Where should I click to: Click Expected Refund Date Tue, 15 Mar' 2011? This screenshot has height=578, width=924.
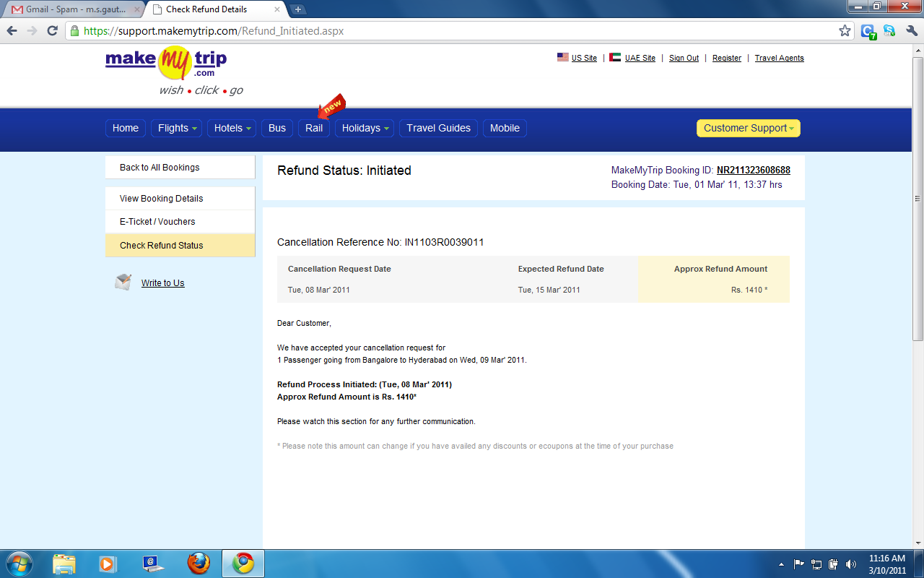[x=549, y=290]
